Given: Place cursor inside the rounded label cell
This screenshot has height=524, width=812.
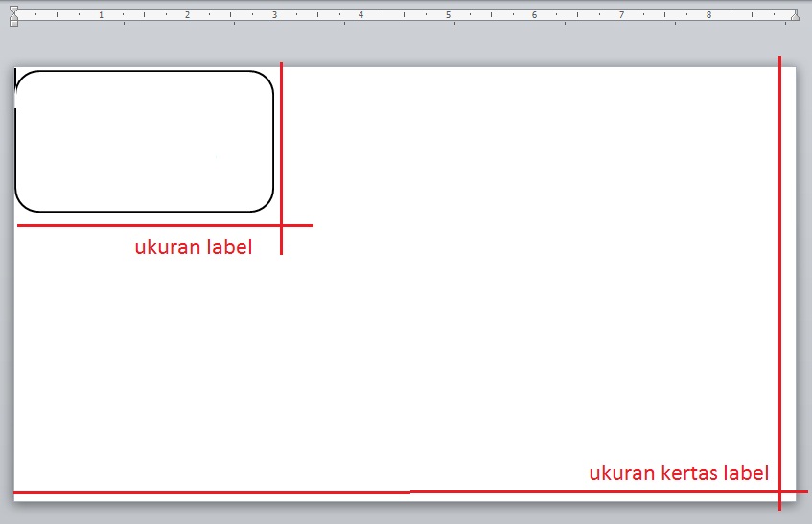Looking at the screenshot, I should tap(144, 141).
